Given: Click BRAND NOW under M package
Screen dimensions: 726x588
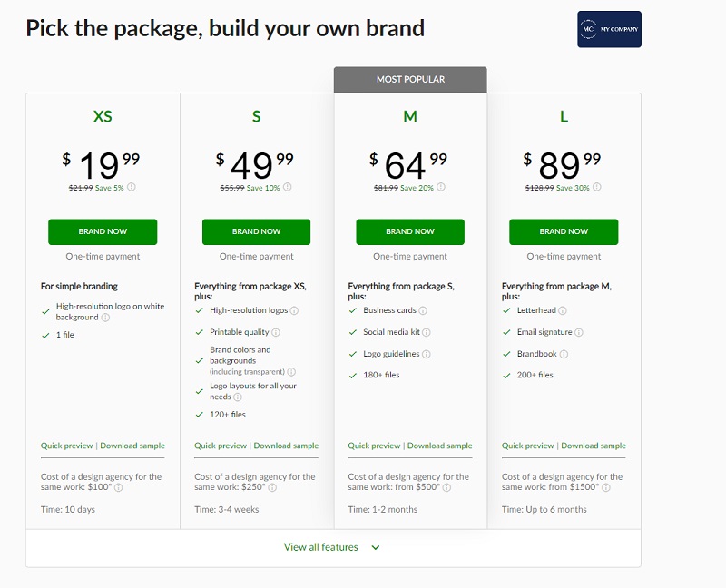Looking at the screenshot, I should point(410,231).
